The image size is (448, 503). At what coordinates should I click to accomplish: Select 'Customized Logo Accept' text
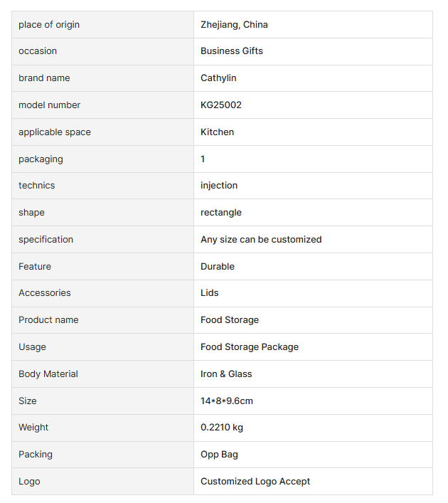(x=255, y=482)
